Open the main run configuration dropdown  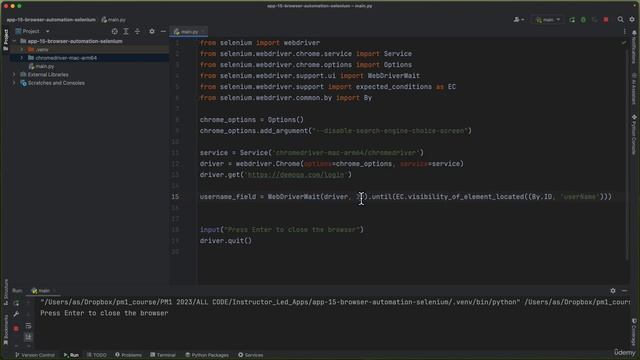[x=547, y=20]
